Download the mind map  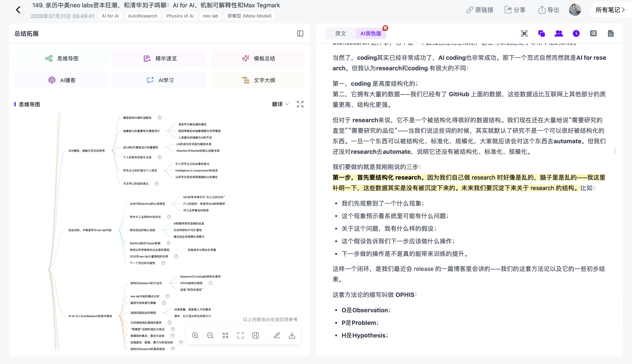tap(292, 335)
